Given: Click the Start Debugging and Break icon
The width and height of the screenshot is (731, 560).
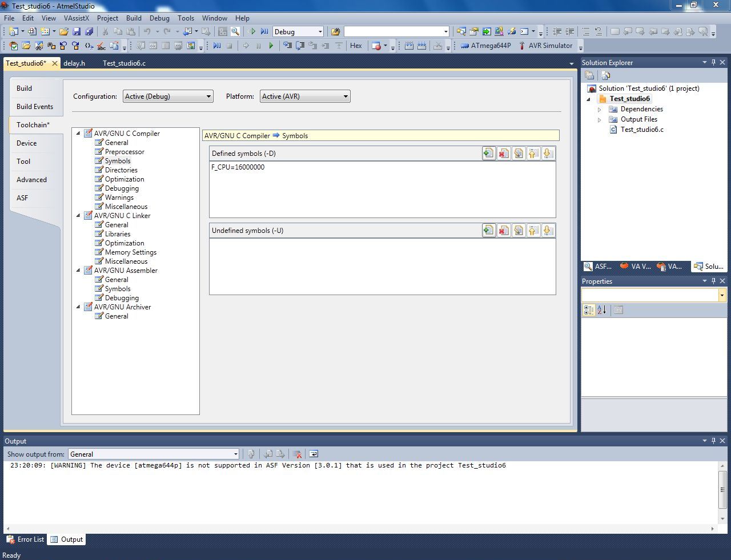Looking at the screenshot, I should [x=264, y=31].
